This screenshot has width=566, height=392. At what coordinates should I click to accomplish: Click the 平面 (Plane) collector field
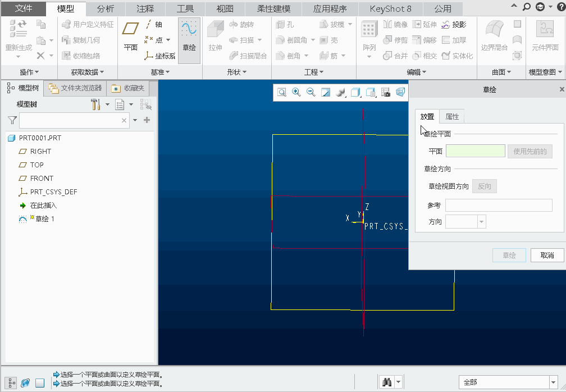(x=476, y=151)
